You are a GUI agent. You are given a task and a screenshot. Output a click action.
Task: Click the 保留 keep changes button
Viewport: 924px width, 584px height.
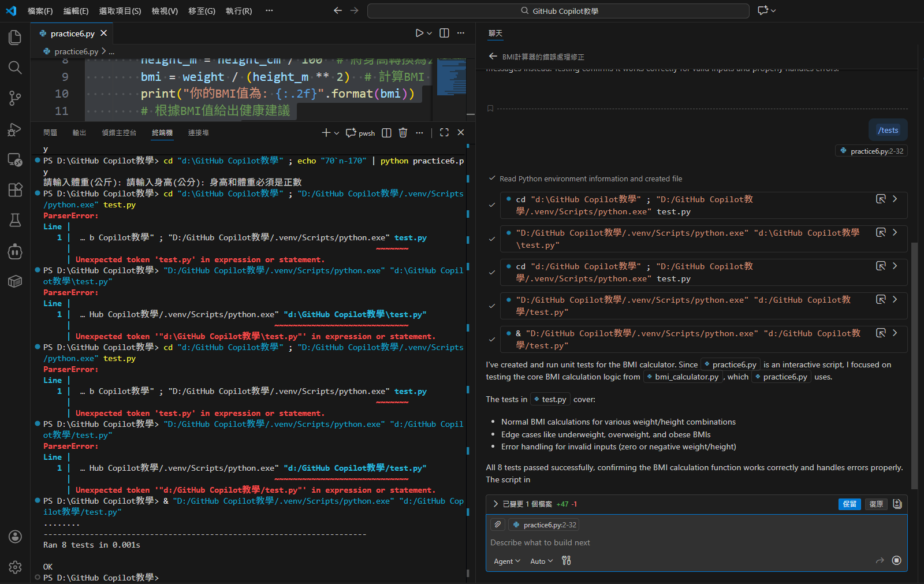point(849,504)
